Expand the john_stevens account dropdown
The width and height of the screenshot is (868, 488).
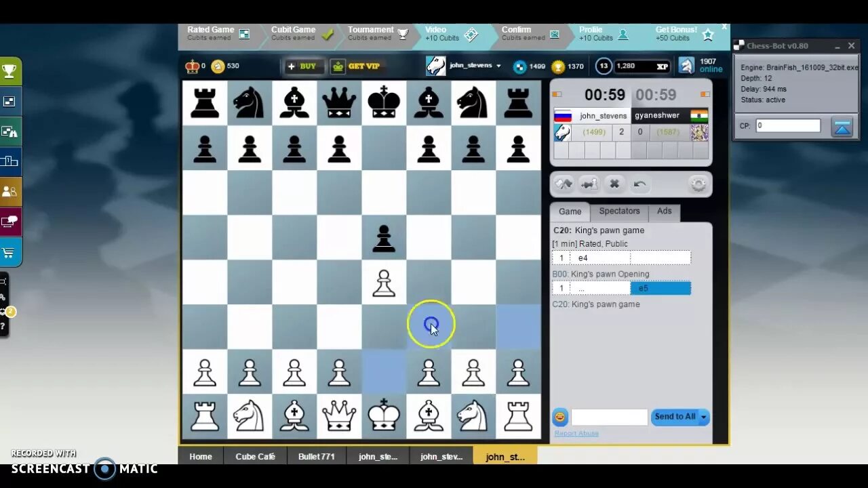[x=498, y=66]
